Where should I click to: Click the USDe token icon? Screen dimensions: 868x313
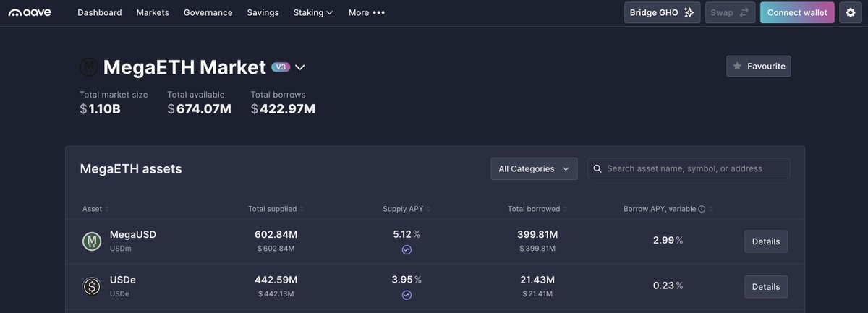coord(92,286)
